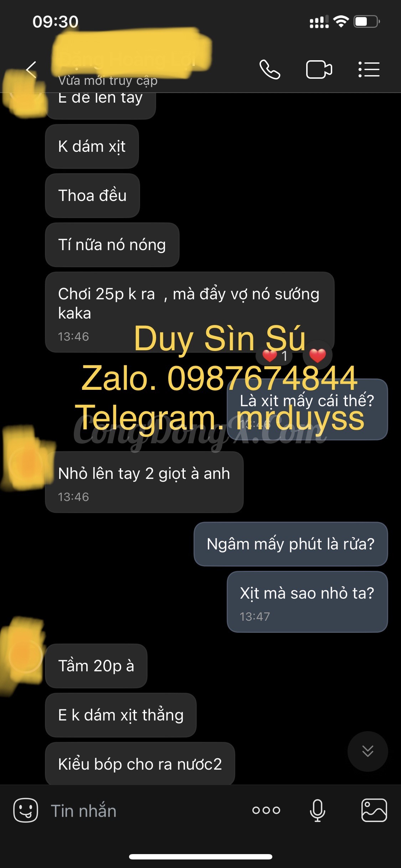Image resolution: width=401 pixels, height=868 pixels.
Task: Jump to latest messages double-chevron button
Action: click(368, 751)
